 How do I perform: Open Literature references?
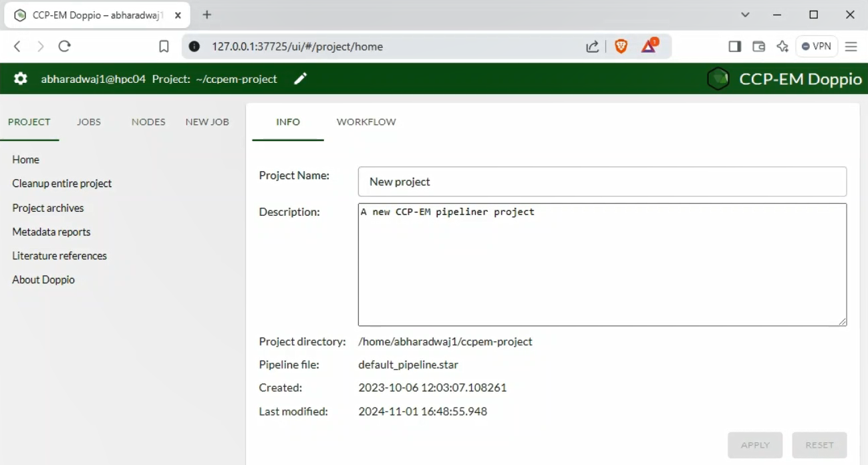click(59, 256)
